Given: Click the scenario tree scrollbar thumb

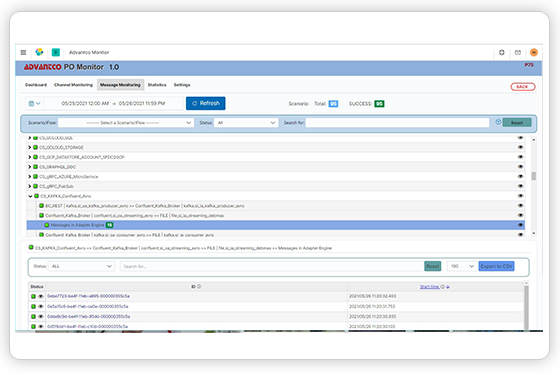Looking at the screenshot, I should (534, 176).
